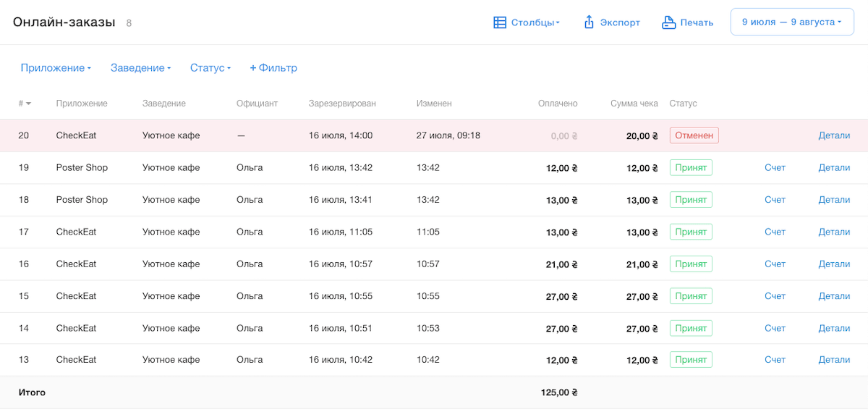Add a new filter with + Фильтр
868x412 pixels.
[x=273, y=68]
